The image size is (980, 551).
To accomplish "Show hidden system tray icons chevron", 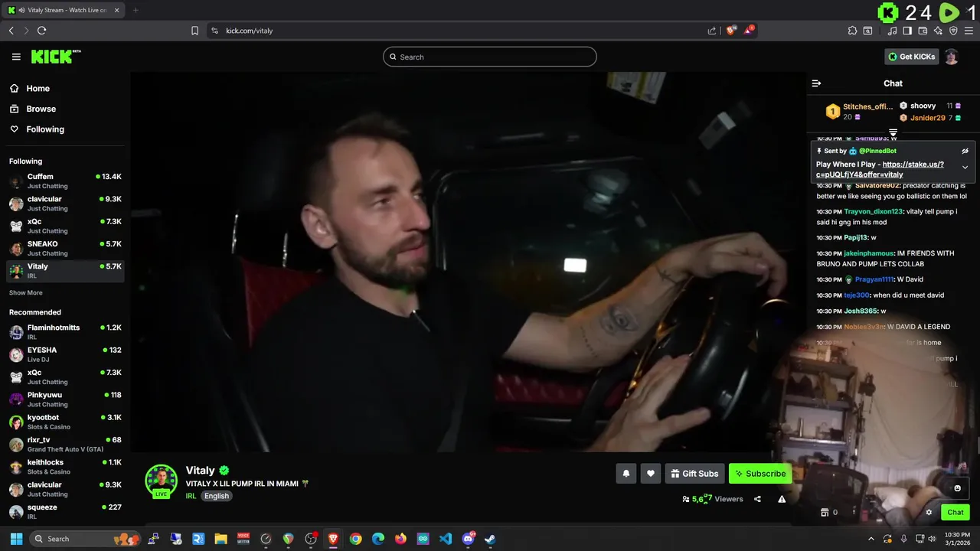I will pyautogui.click(x=871, y=539).
